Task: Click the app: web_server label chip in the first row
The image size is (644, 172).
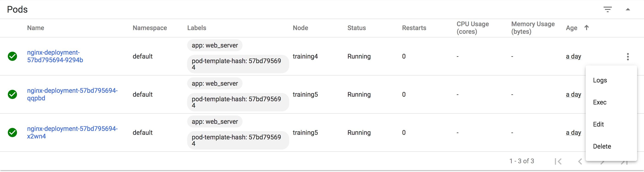Action: click(215, 45)
